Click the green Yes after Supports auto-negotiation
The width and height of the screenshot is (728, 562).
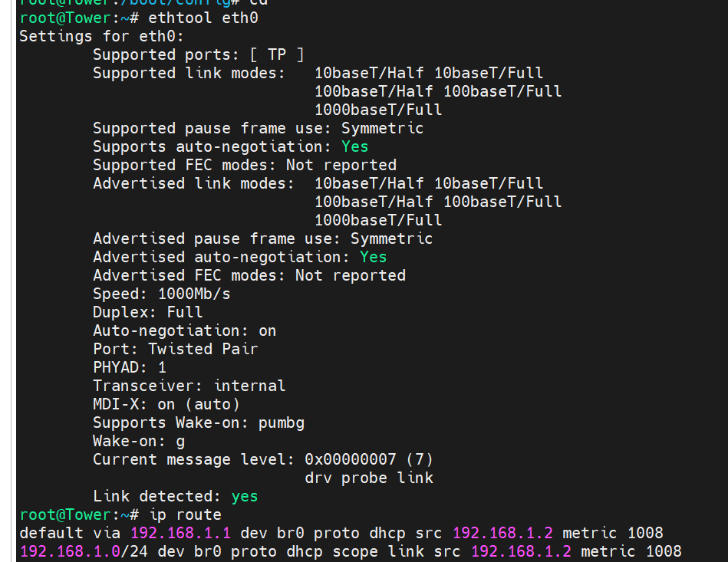tap(354, 146)
